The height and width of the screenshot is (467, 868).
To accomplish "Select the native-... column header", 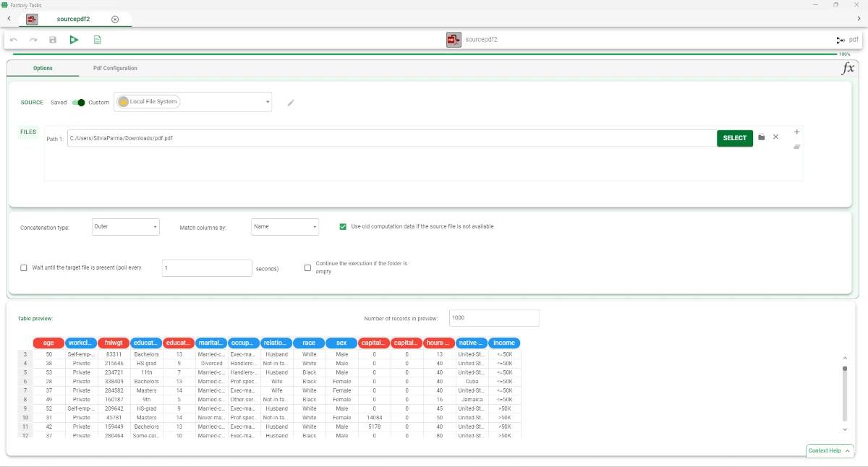I will pyautogui.click(x=472, y=343).
